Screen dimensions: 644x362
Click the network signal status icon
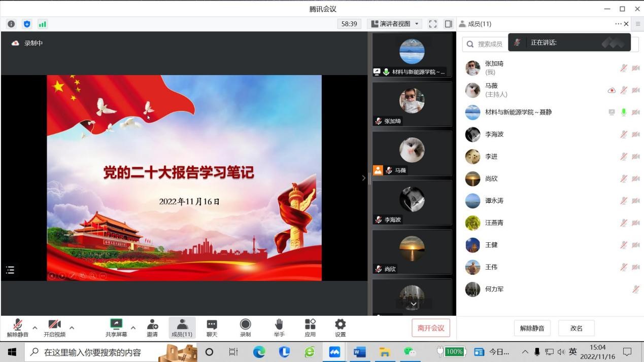43,24
